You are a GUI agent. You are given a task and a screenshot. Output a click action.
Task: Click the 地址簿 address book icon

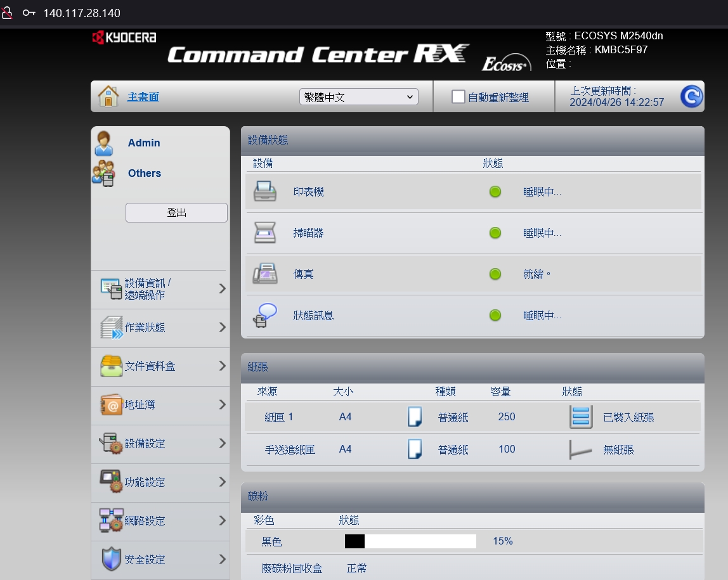[x=112, y=404]
